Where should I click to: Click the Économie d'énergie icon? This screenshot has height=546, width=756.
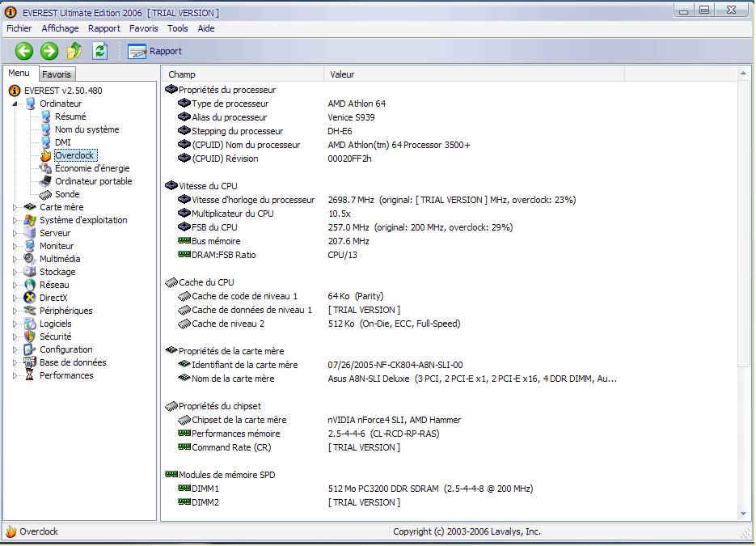[46, 168]
